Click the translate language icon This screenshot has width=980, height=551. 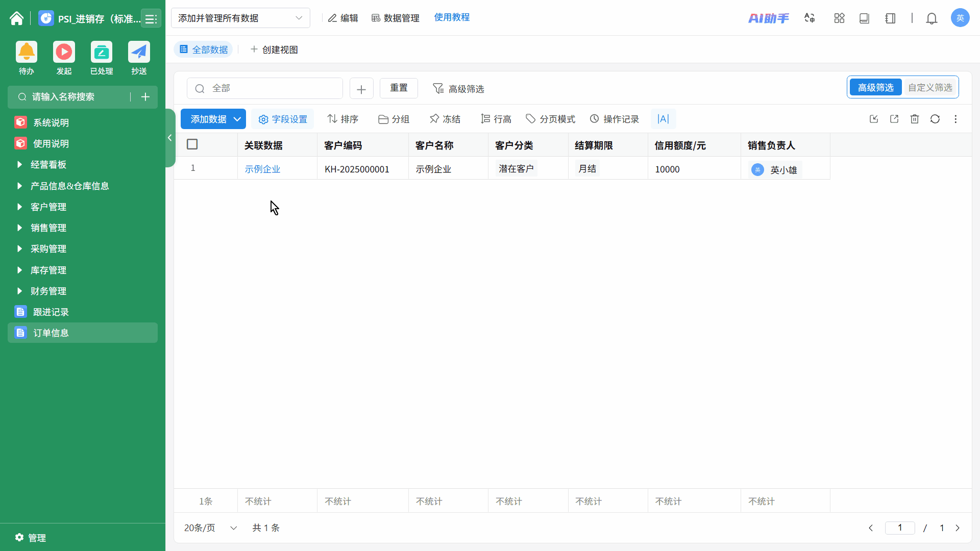point(810,18)
